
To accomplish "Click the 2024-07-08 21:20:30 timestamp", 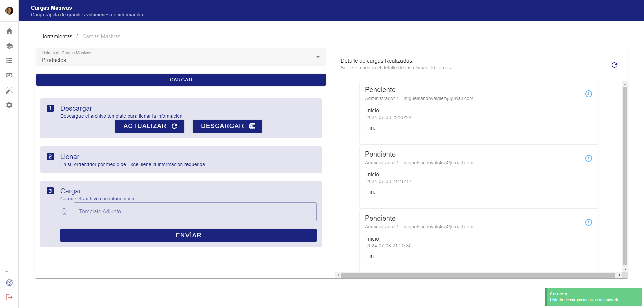I will (x=389, y=246).
